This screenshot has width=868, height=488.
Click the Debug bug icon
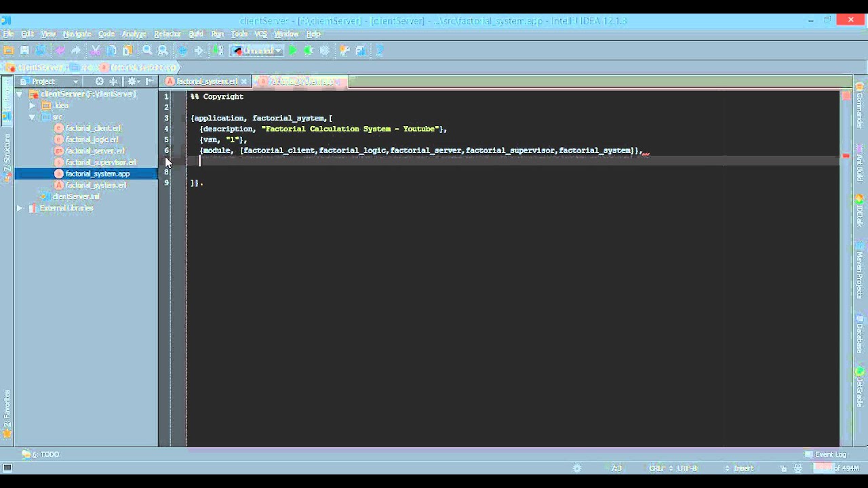click(x=309, y=51)
